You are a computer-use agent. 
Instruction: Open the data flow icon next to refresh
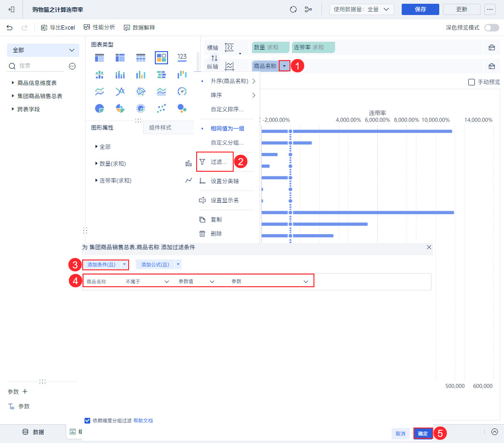coord(308,9)
